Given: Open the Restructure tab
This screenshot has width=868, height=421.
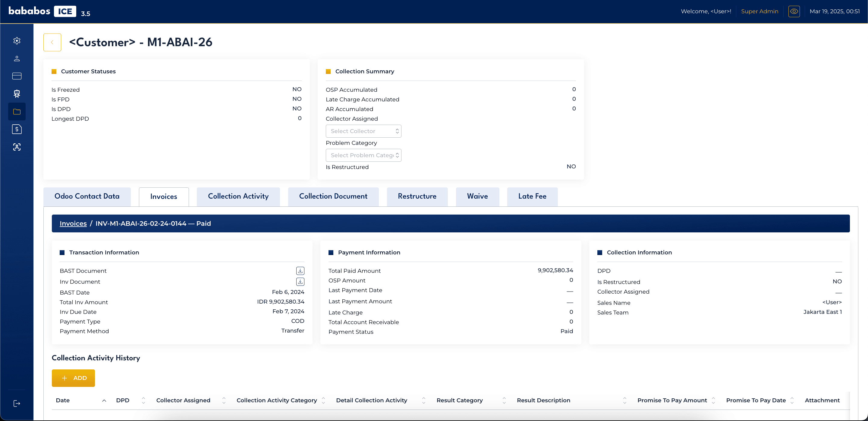Looking at the screenshot, I should tap(417, 196).
